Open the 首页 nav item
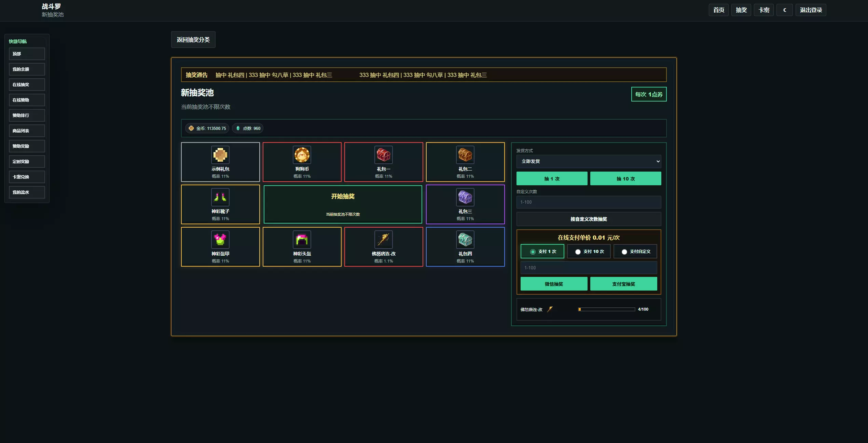The image size is (868, 443). (x=719, y=10)
